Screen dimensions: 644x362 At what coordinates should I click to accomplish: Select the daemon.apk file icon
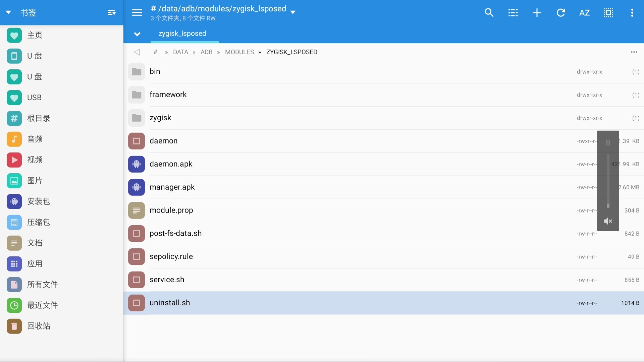(x=137, y=164)
